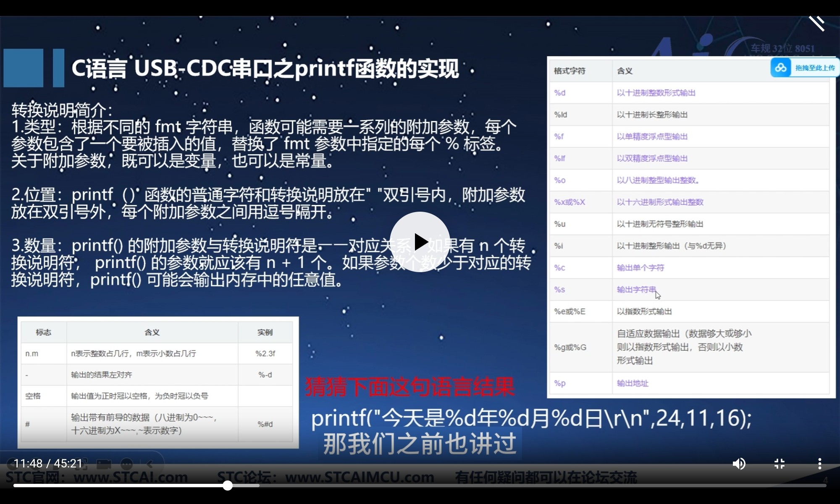Click the faint camera recorder icon

click(x=104, y=464)
